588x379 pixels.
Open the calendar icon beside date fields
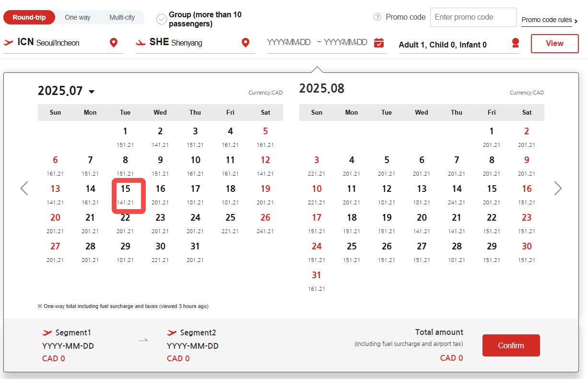point(379,43)
